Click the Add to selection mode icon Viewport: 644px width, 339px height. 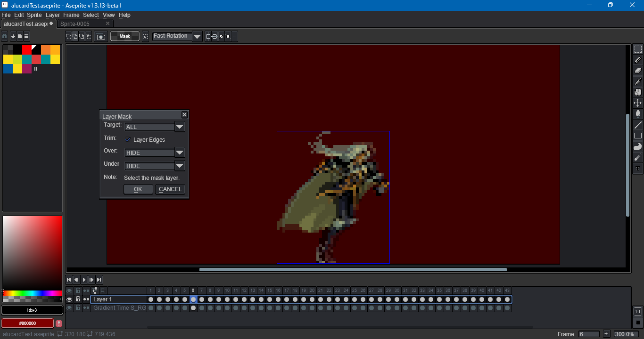[x=75, y=36]
